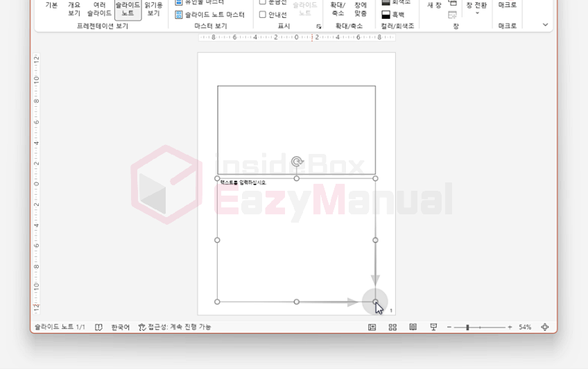Click '슬라이드 노트 1/1' in status bar
Viewport: 588px width, 369px height.
click(60, 327)
